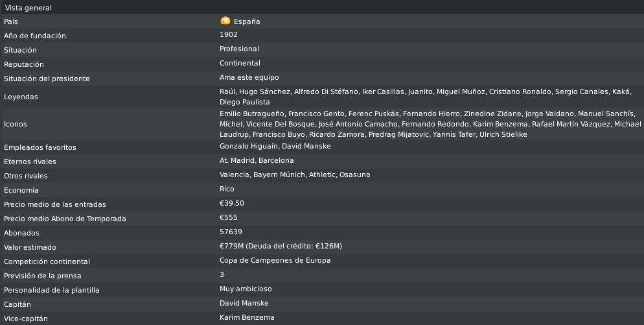Open Copa de Campeones de Europa
The width and height of the screenshot is (644, 325).
[x=275, y=260]
